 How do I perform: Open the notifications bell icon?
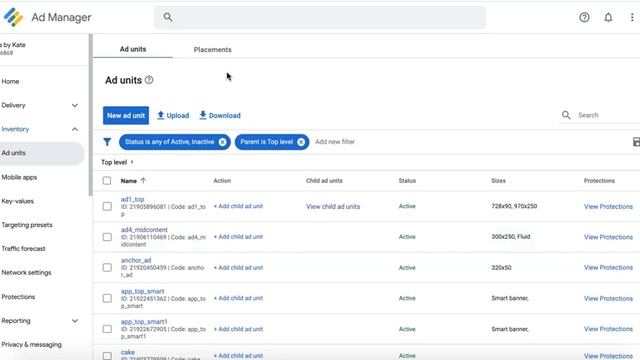pos(608,17)
